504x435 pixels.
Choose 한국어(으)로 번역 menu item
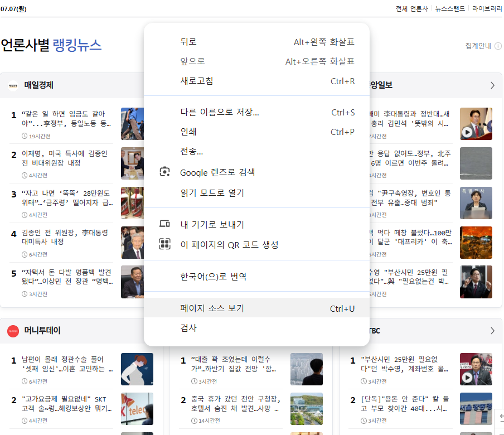point(256,276)
